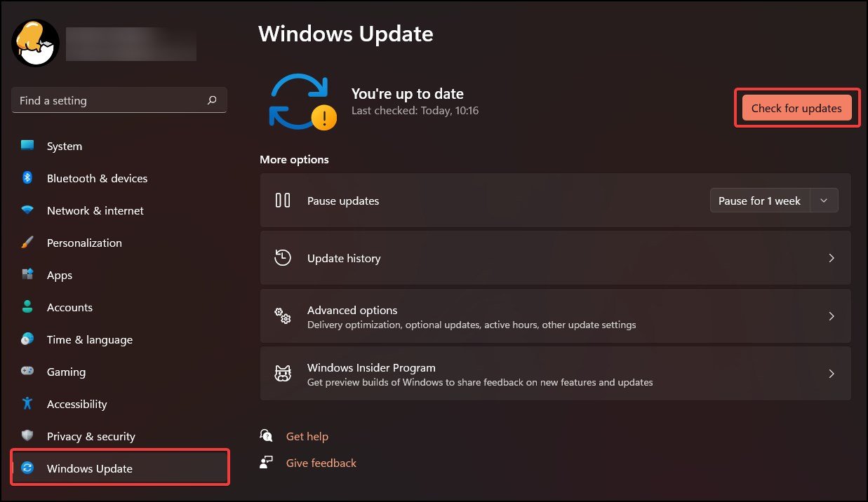
Task: Click the Advanced options gears icon
Action: [x=283, y=316]
